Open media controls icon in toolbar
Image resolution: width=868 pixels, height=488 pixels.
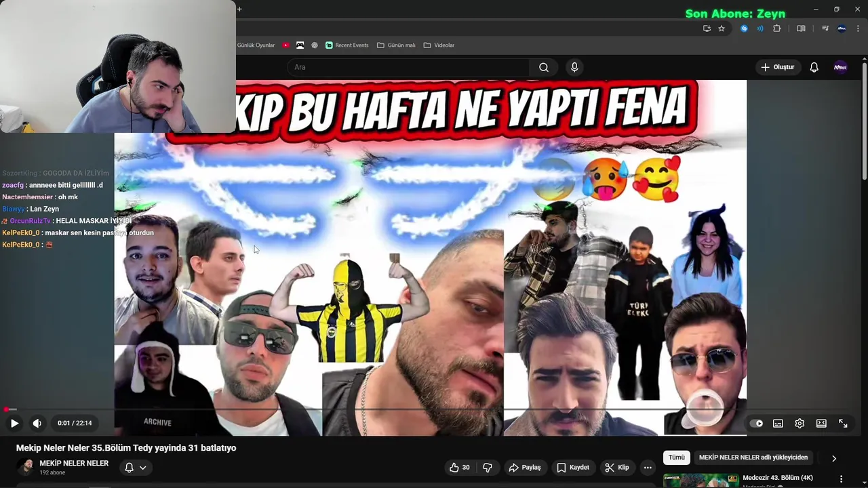tap(825, 28)
